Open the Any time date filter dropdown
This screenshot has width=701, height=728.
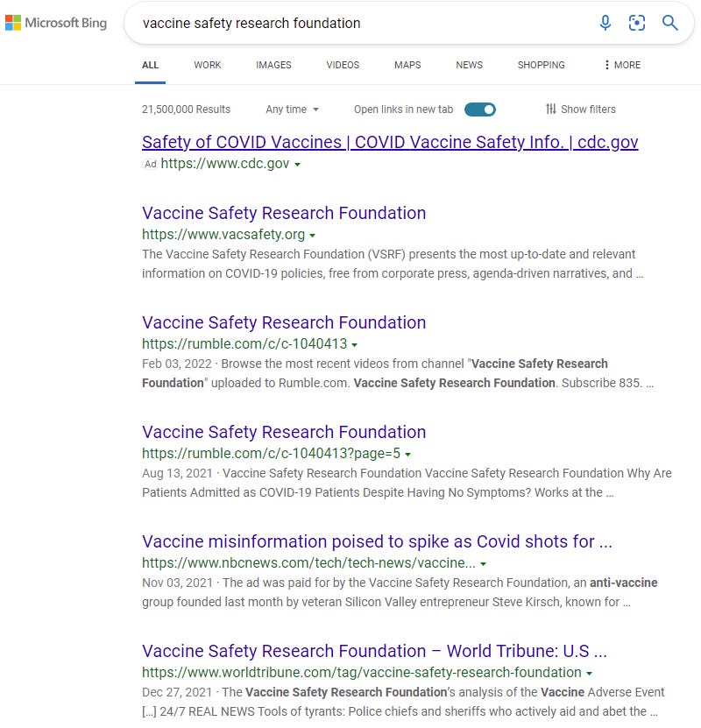[292, 110]
